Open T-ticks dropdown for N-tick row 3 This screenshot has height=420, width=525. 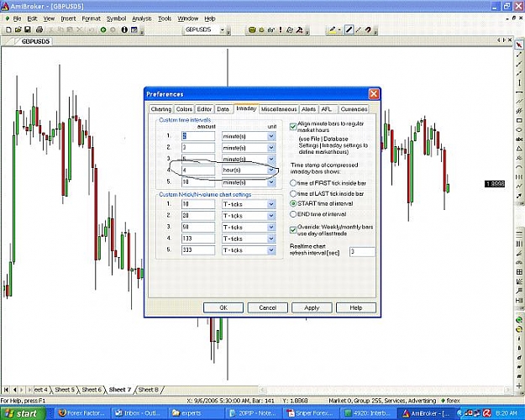[x=271, y=228]
